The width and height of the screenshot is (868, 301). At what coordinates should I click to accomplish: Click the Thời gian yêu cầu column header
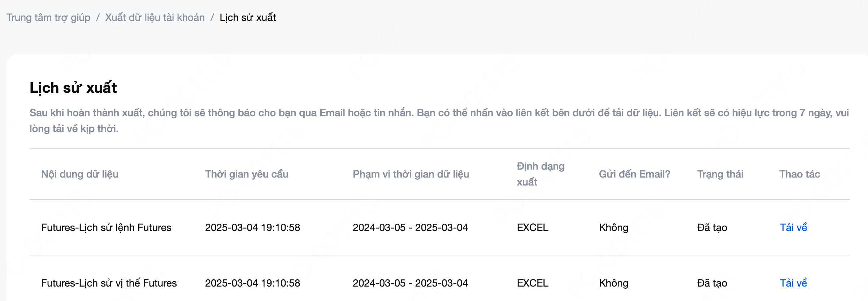[247, 174]
